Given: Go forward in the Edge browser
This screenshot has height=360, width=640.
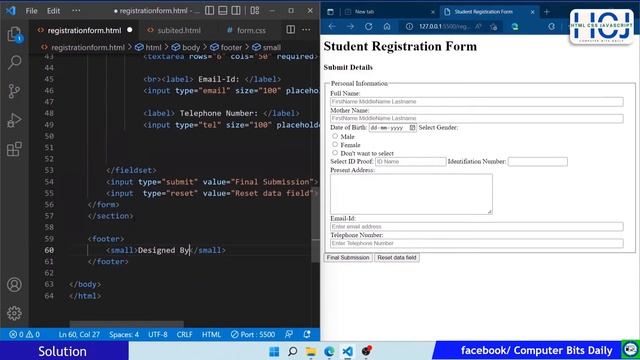Looking at the screenshot, I should (x=350, y=27).
